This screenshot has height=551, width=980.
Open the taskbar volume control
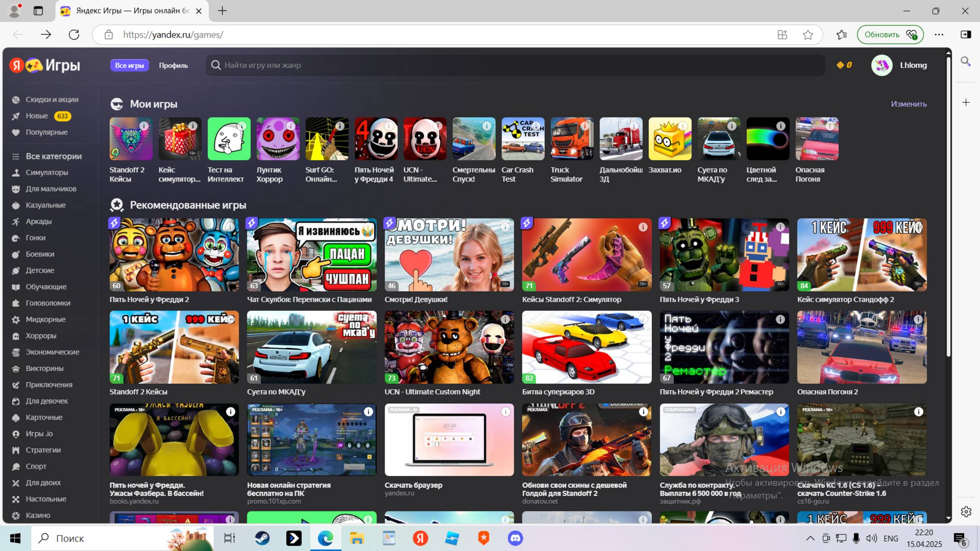[871, 538]
